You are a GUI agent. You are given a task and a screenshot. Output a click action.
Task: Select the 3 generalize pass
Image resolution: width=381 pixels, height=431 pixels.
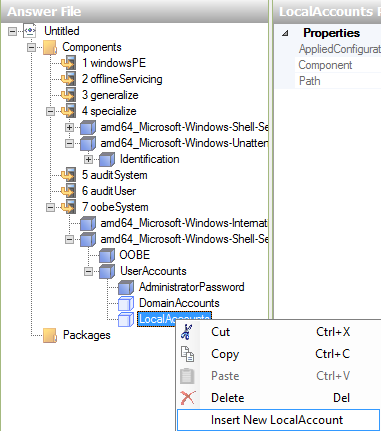tap(110, 95)
